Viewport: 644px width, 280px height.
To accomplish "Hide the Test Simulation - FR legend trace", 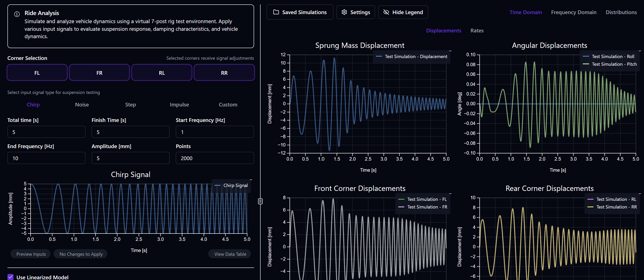I will coord(427,207).
